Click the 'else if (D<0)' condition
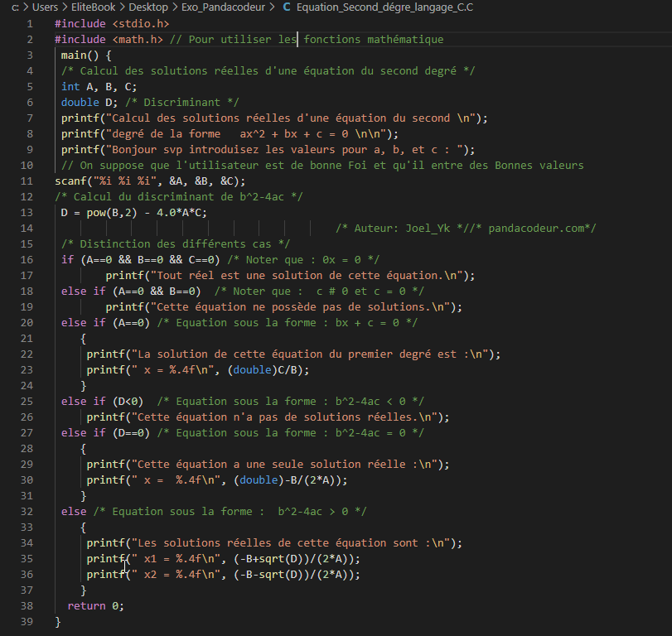 102,402
